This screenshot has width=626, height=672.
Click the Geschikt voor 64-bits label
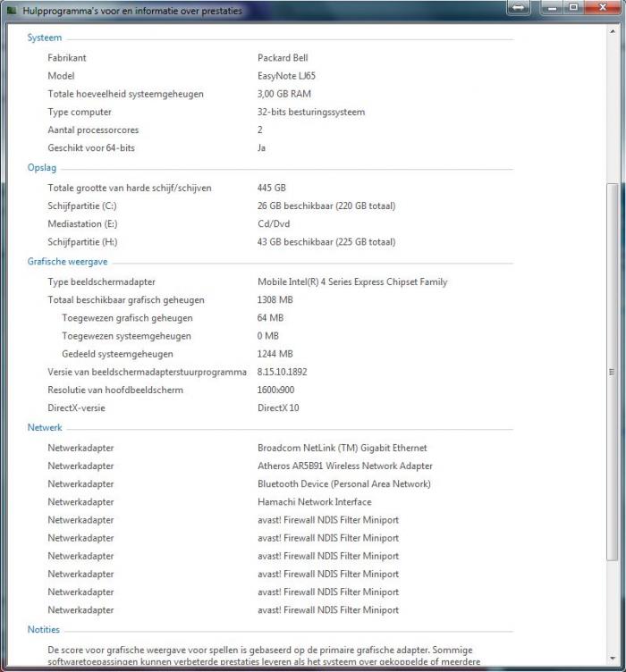(x=91, y=147)
